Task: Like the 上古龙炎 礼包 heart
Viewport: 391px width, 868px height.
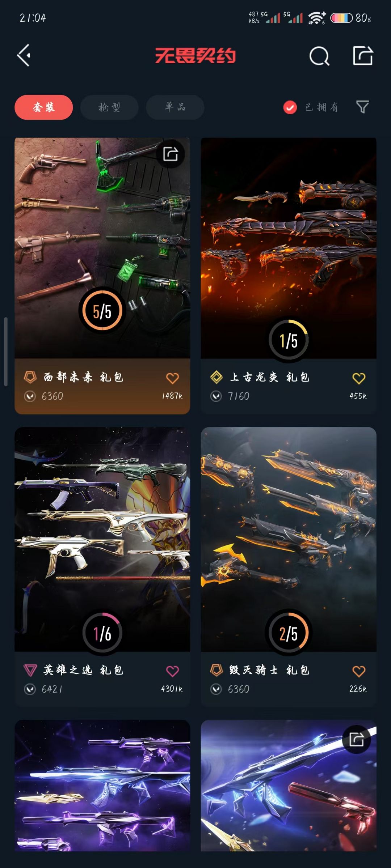Action: coord(359,378)
